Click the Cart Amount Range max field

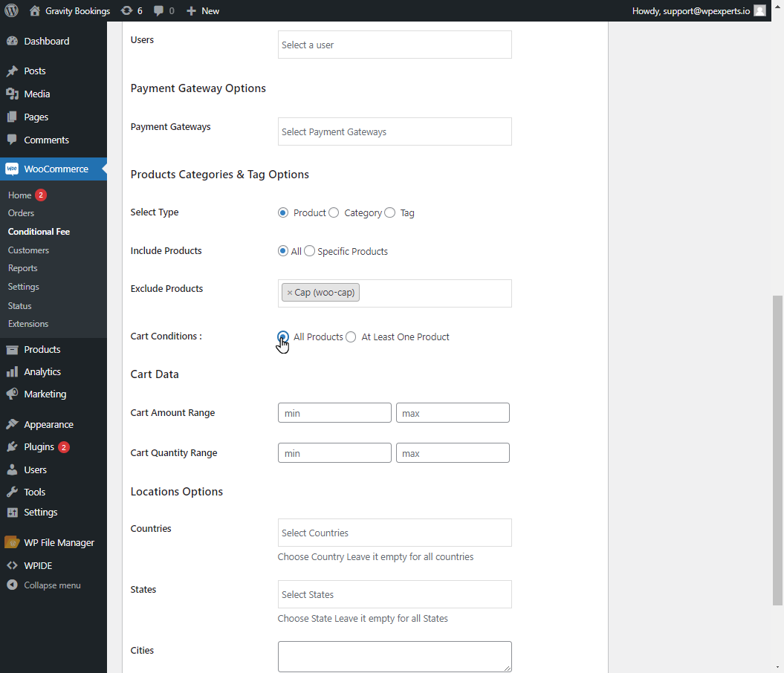[x=453, y=413]
